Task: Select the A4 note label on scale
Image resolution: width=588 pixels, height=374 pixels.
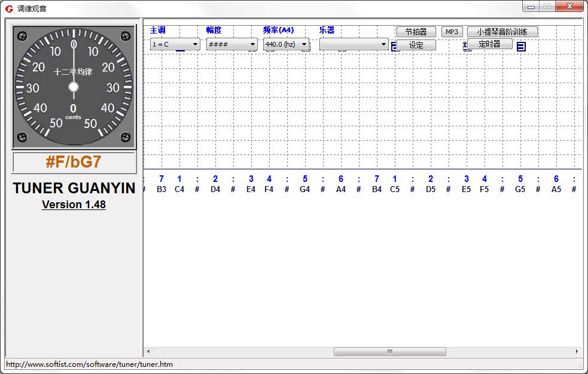Action: [341, 189]
